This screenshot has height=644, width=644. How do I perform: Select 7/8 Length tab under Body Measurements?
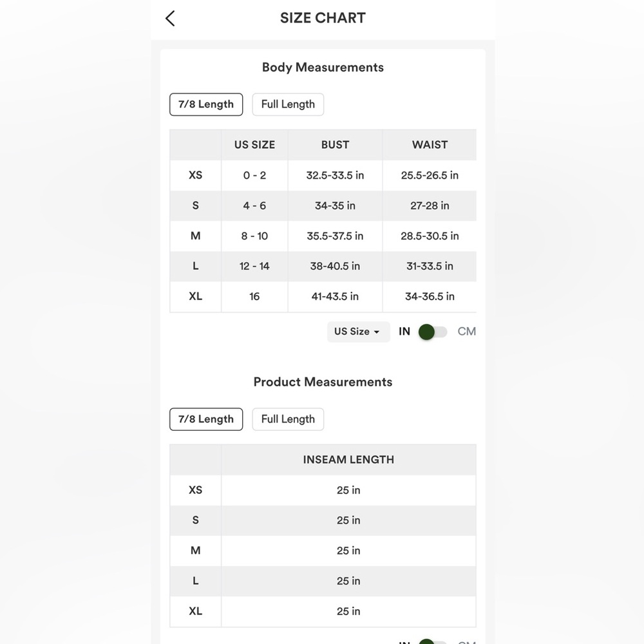(206, 104)
